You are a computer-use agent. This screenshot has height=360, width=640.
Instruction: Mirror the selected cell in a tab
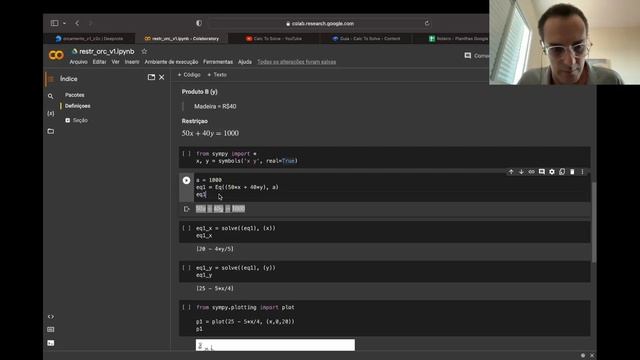pyautogui.click(x=562, y=172)
